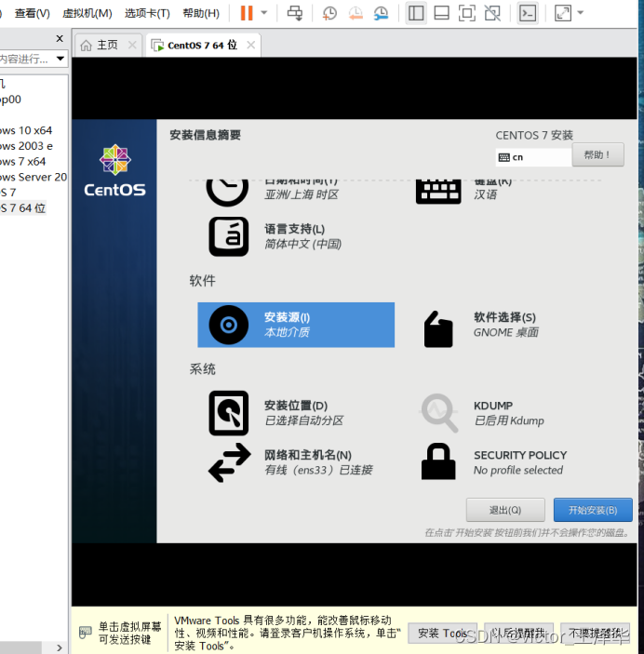Screen dimensions: 644x654
Task: Select the 'ows 2003 e' library entry
Action: [x=26, y=146]
